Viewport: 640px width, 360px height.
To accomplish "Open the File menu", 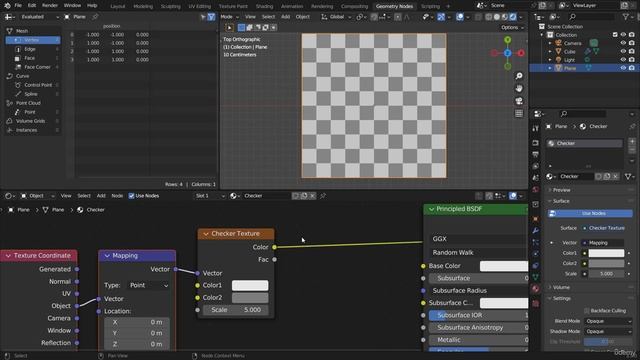I will (18, 6).
